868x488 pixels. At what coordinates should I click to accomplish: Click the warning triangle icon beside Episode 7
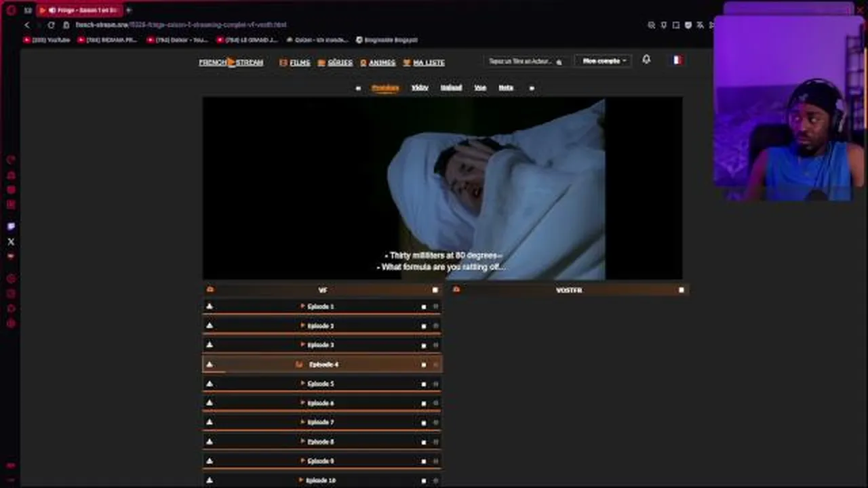pos(210,422)
